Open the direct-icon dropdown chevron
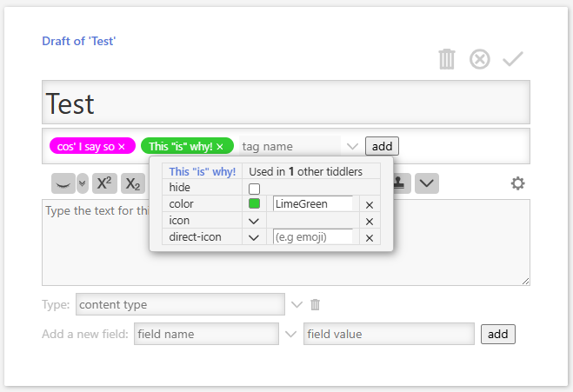The width and height of the screenshot is (573, 392). pos(254,237)
